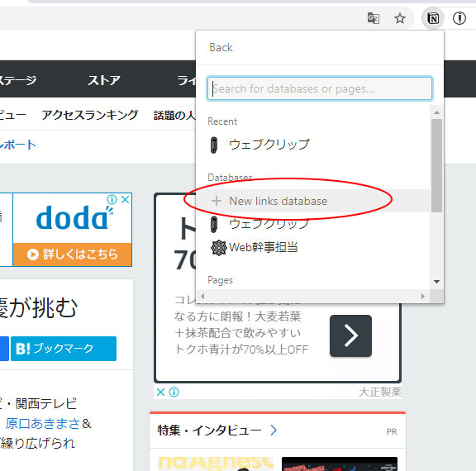Open the 原口あきまさ link

[x=43, y=424]
